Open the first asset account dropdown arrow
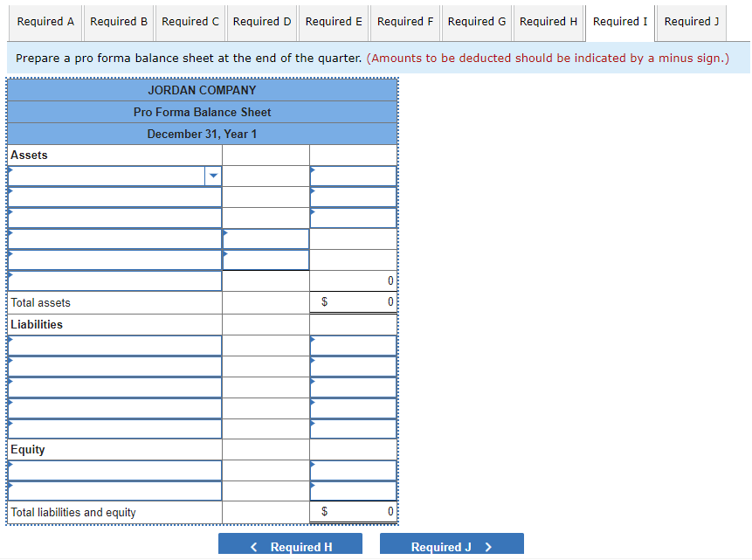The height and width of the screenshot is (560, 752). click(x=212, y=176)
